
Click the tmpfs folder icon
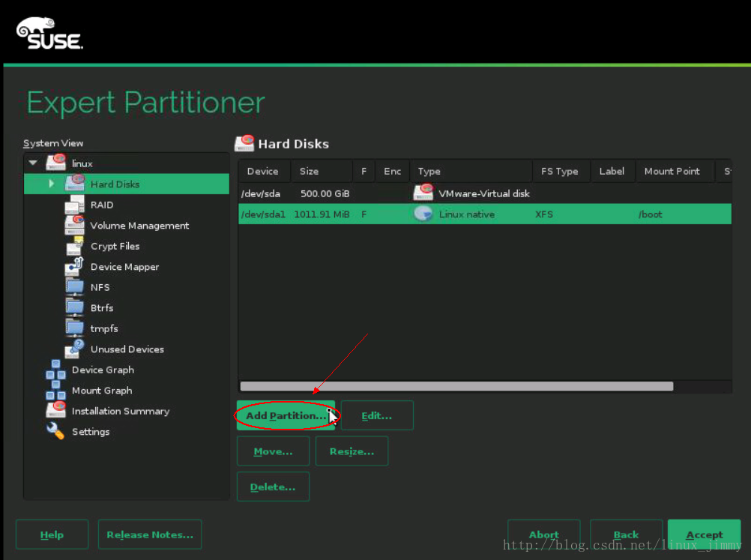tap(75, 328)
